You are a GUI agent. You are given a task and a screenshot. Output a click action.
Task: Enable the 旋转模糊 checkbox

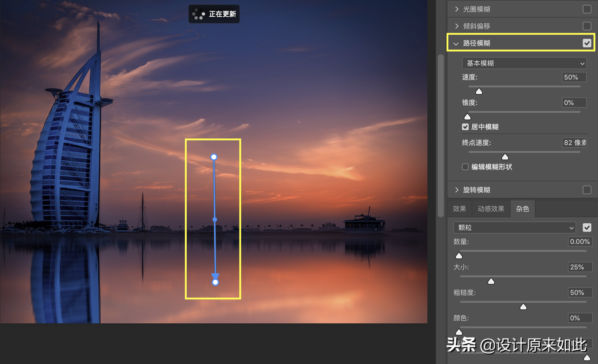tap(587, 190)
